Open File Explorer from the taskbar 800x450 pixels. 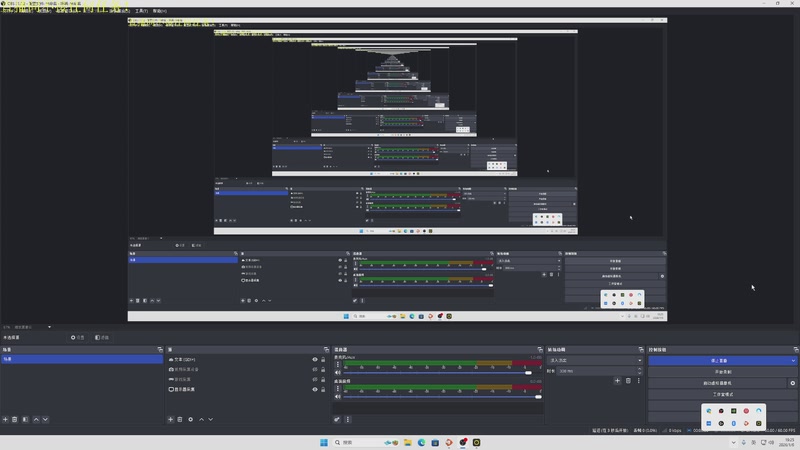[x=408, y=442]
